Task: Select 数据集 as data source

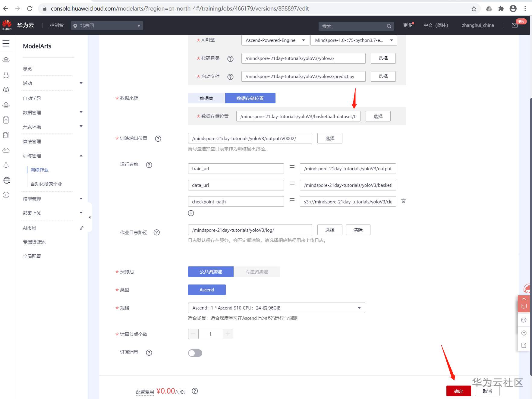Action: point(206,98)
